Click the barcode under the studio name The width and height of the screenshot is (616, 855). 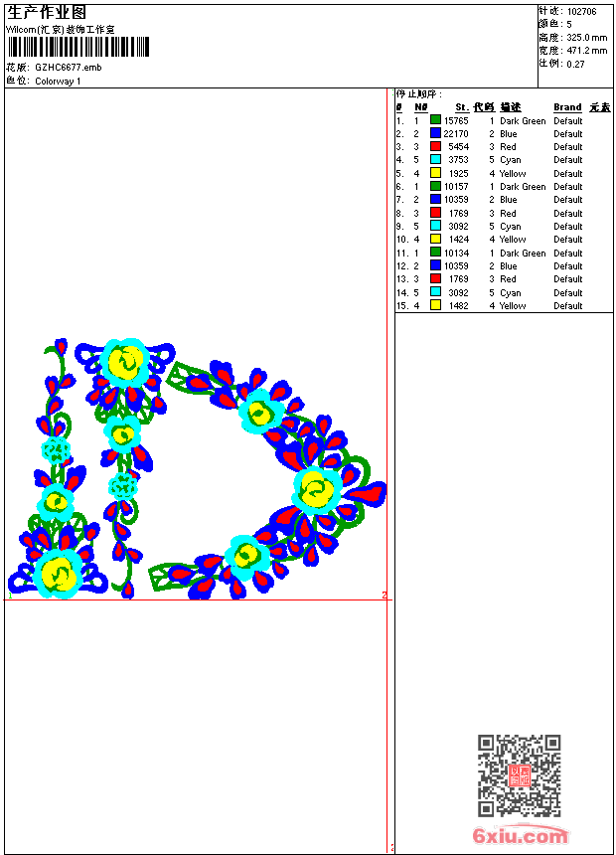[77, 47]
